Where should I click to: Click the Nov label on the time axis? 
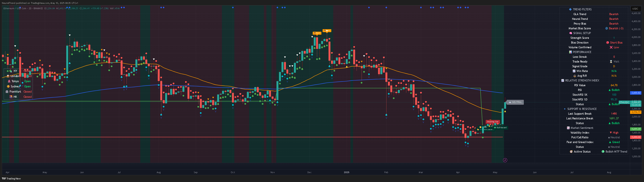click(272, 172)
